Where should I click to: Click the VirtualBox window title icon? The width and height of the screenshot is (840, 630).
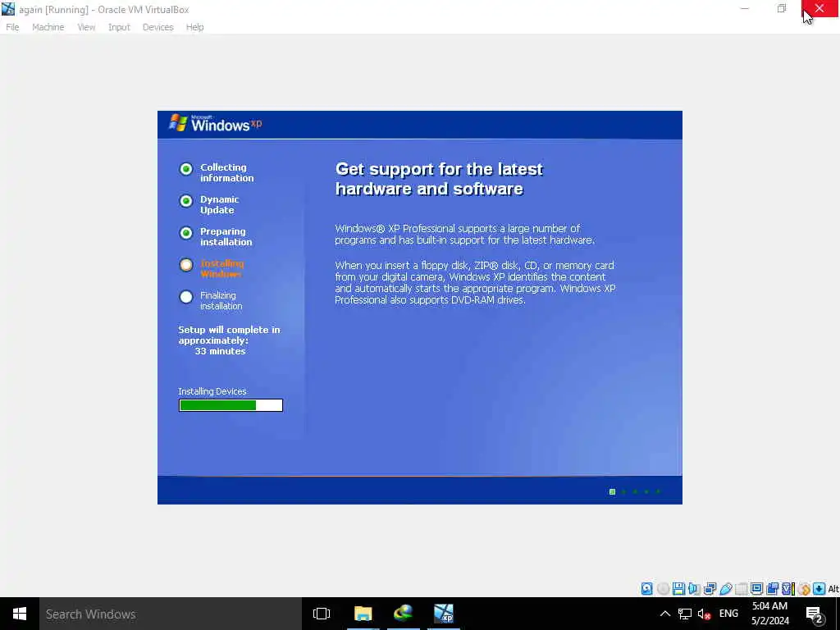pos(8,9)
